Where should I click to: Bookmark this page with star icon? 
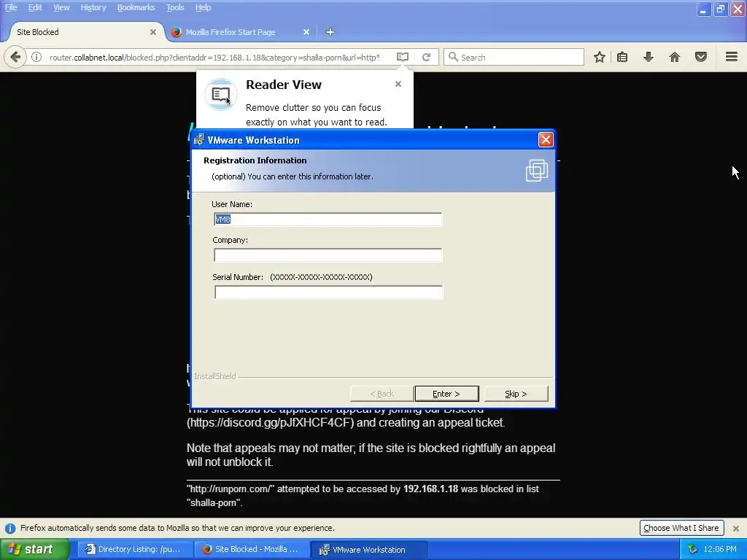600,57
